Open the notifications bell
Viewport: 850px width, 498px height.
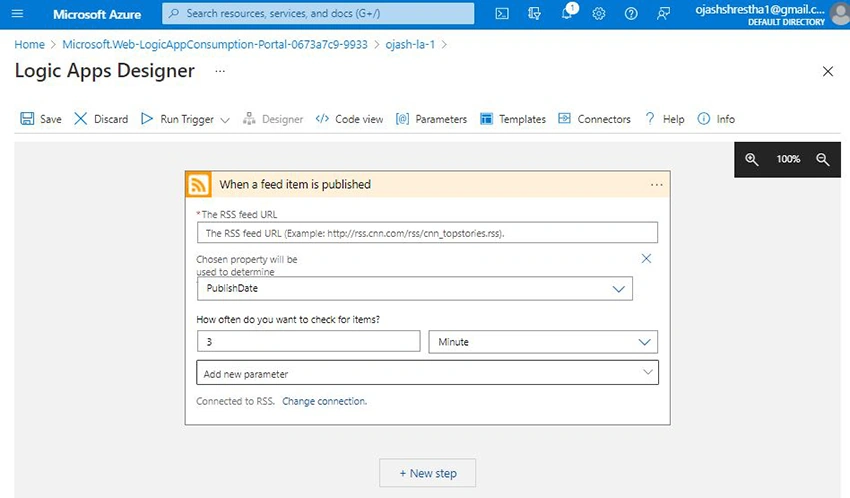click(x=567, y=14)
